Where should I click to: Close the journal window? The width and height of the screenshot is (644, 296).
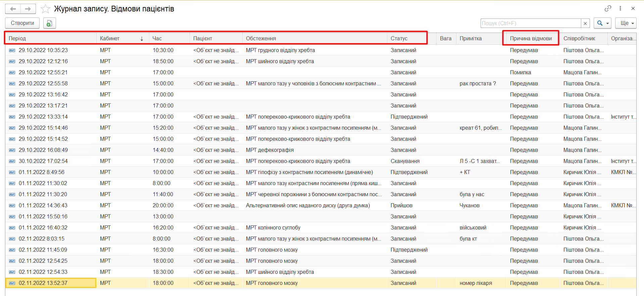click(633, 8)
